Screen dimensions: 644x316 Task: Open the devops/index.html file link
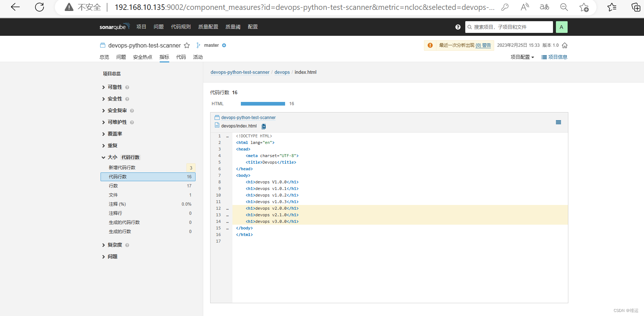pyautogui.click(x=239, y=126)
